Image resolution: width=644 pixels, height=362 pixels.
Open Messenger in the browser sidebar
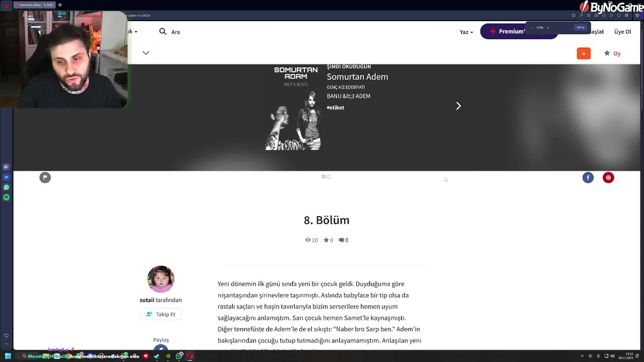pyautogui.click(x=6, y=177)
